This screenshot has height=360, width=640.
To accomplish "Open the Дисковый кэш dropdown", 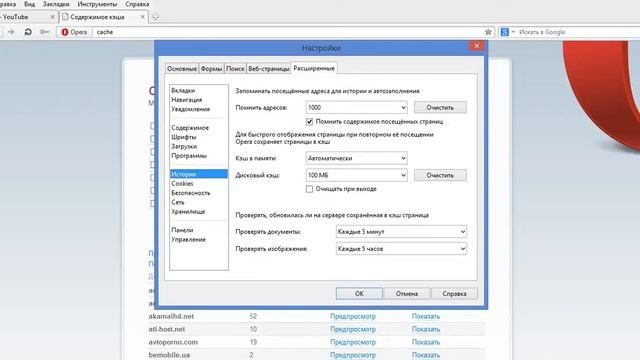I will coord(356,175).
